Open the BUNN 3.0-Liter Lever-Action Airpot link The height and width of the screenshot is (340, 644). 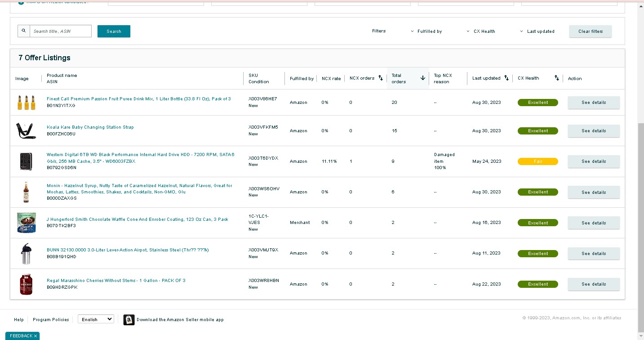128,250
